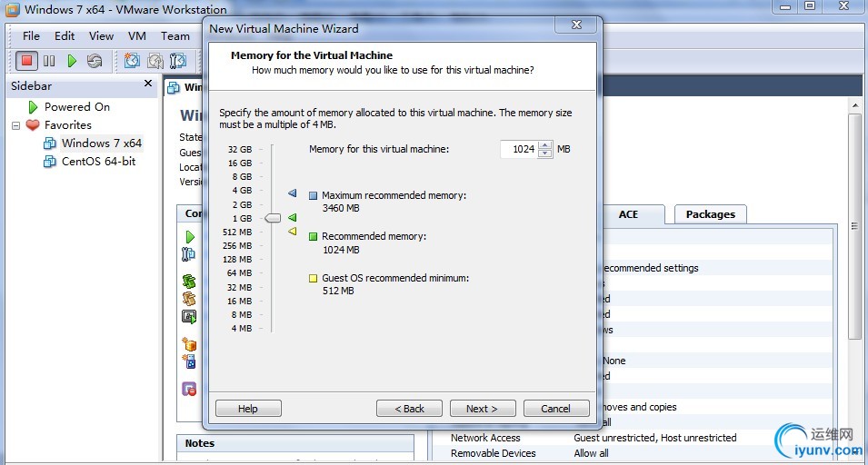Click the 'Removable Devices' row label
Screen dimensions: 868x465
(494, 453)
